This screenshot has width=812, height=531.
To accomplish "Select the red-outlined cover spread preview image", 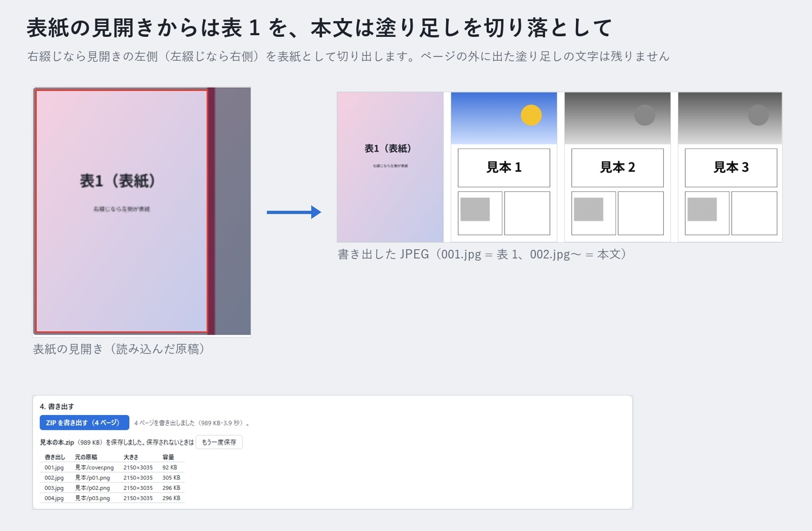I will point(142,211).
